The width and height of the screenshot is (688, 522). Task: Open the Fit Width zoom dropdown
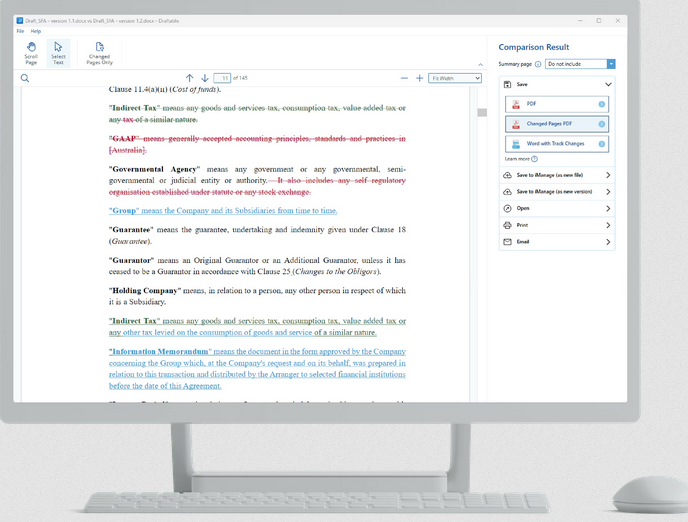[455, 78]
